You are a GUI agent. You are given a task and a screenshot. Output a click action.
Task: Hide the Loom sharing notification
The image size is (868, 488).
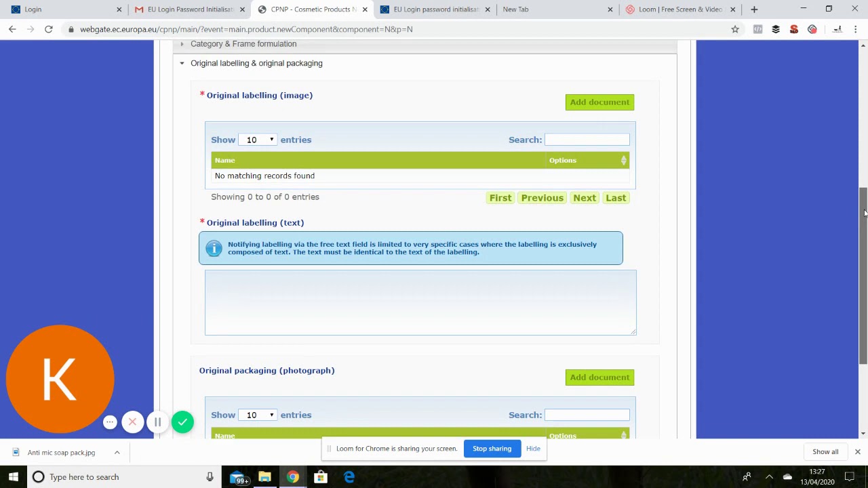click(x=533, y=449)
